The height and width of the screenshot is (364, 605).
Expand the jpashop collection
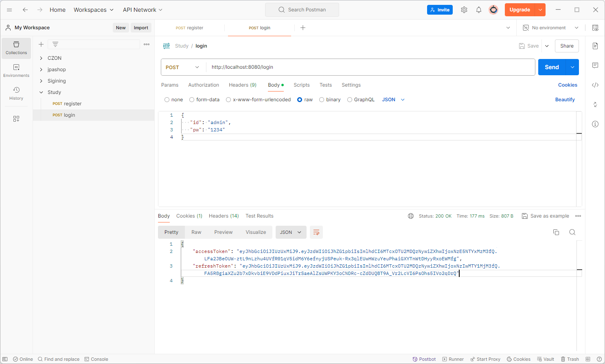pos(41,70)
